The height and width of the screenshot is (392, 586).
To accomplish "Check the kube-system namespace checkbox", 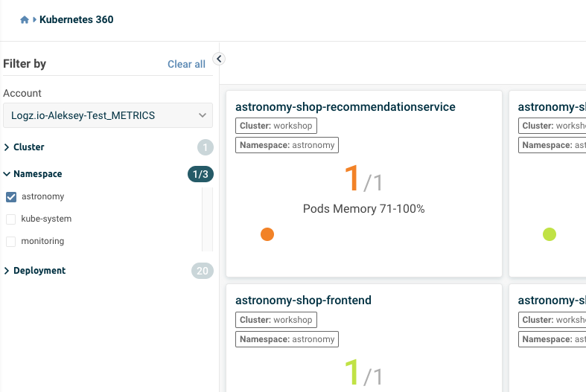I will click(x=11, y=219).
